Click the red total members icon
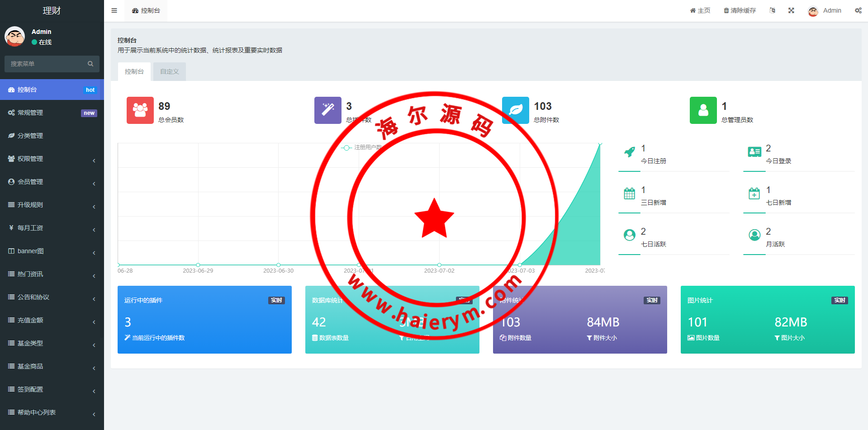Image resolution: width=868 pixels, height=430 pixels. 140,110
